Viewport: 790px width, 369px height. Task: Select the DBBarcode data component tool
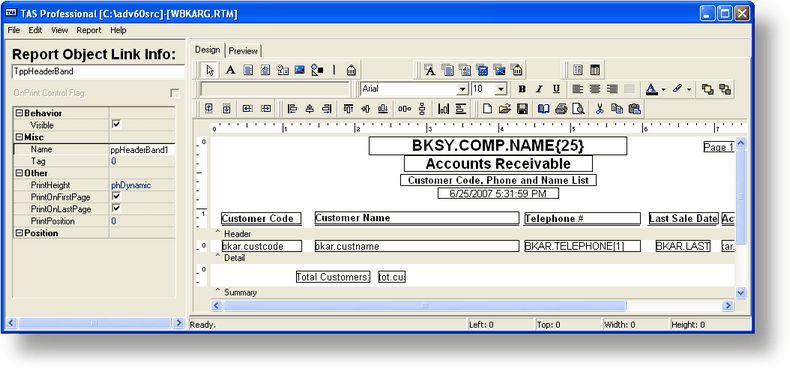pyautogui.click(x=516, y=70)
